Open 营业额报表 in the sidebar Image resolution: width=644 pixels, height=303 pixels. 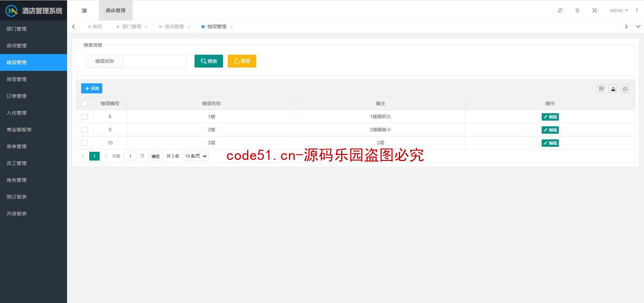coord(34,130)
